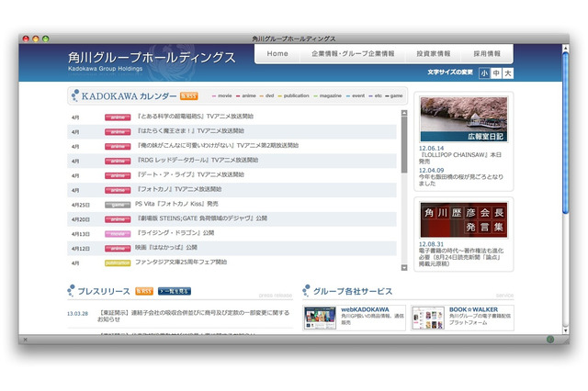Image resolution: width=588 pixels, height=391 pixels.
Task: Click calendar scroll-down arrow
Action: tap(404, 267)
